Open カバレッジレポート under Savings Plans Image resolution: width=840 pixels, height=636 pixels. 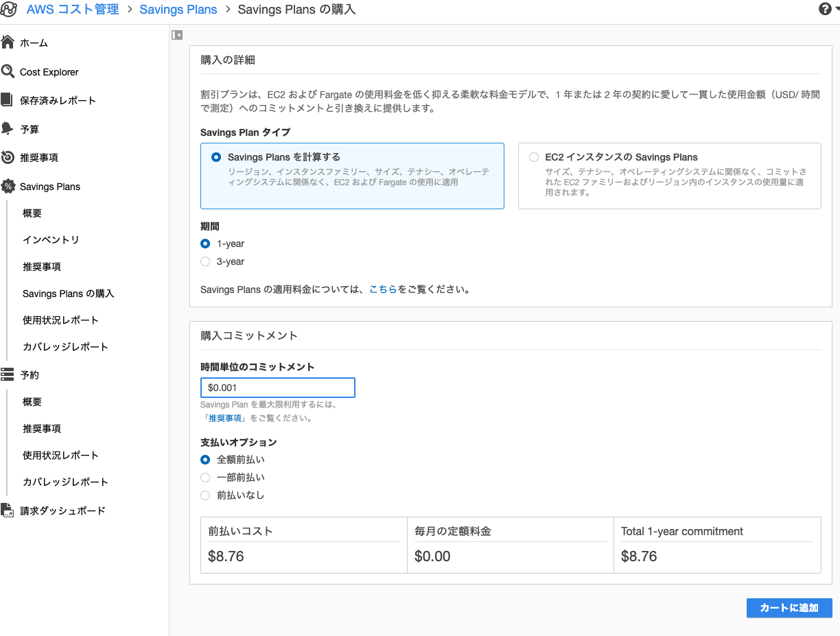(x=66, y=347)
